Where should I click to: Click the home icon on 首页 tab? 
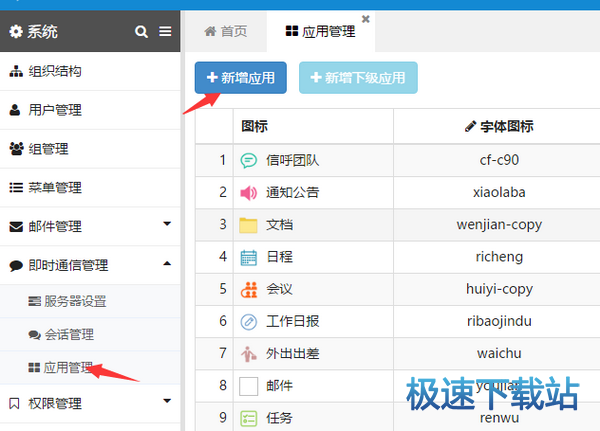coord(210,31)
